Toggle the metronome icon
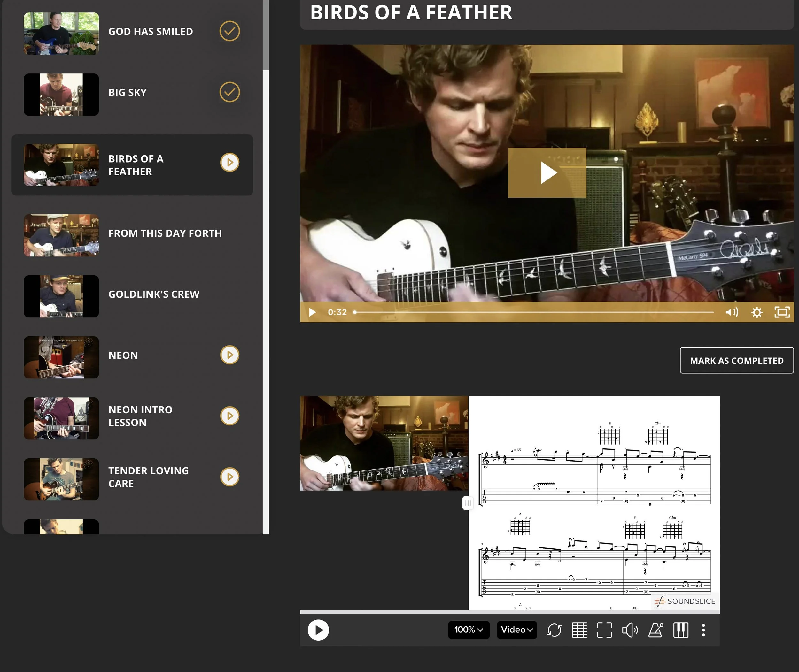This screenshot has height=672, width=799. 655,630
